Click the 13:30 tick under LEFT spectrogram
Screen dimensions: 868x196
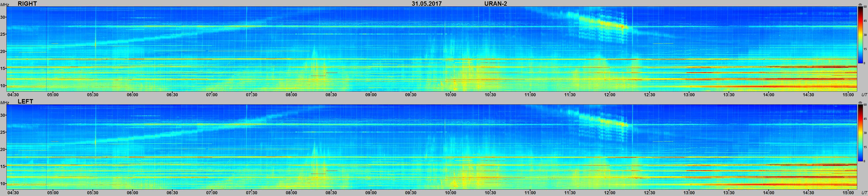pos(729,193)
